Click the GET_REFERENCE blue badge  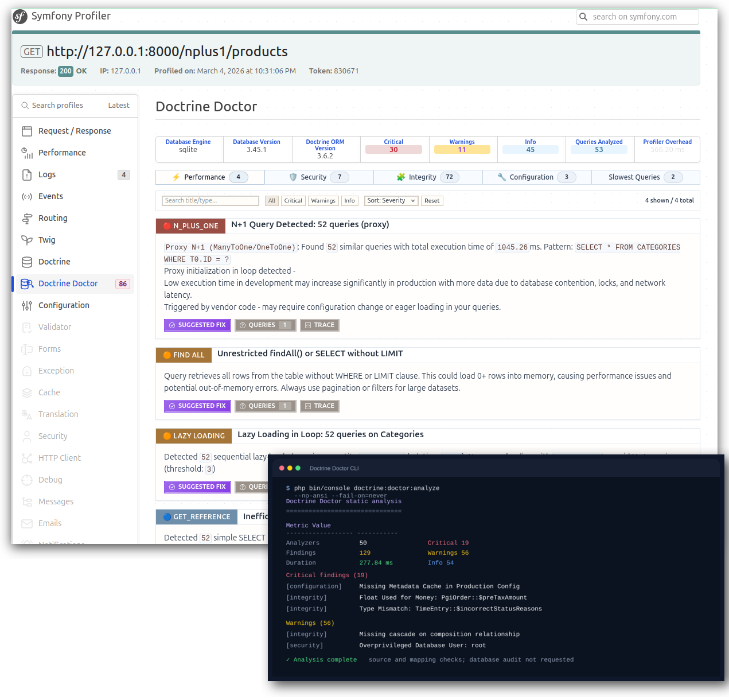[197, 517]
